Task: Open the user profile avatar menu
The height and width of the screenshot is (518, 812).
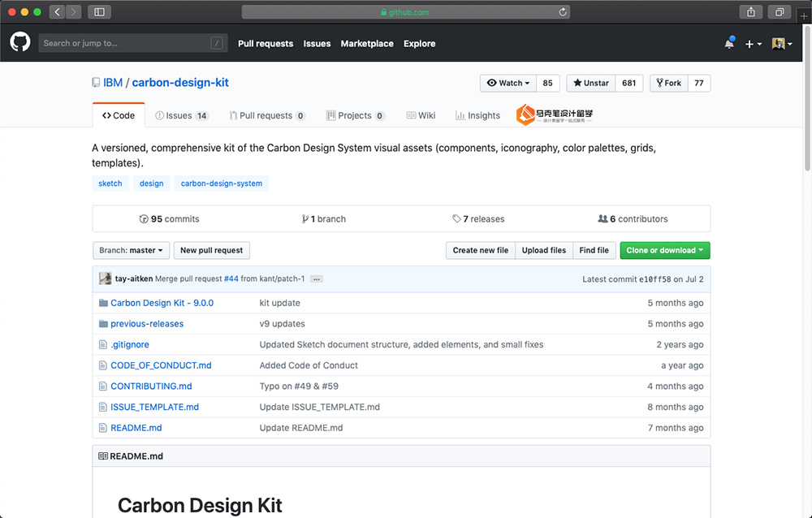Action: click(782, 44)
